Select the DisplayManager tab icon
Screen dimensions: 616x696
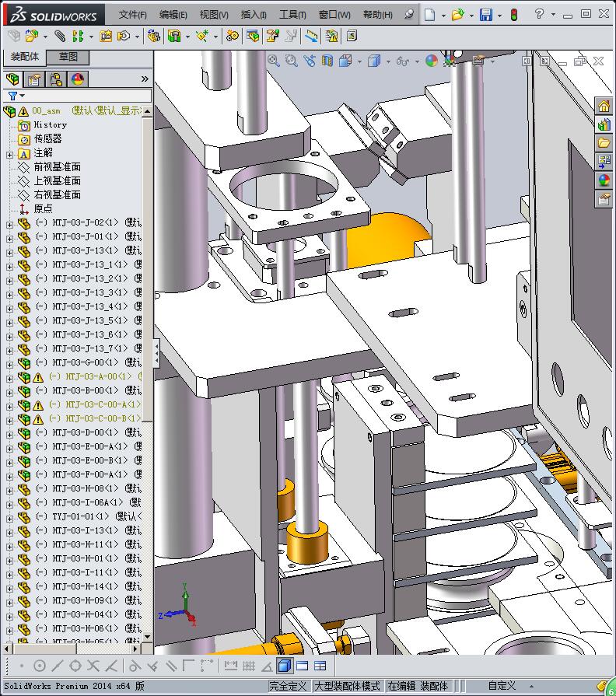point(78,79)
